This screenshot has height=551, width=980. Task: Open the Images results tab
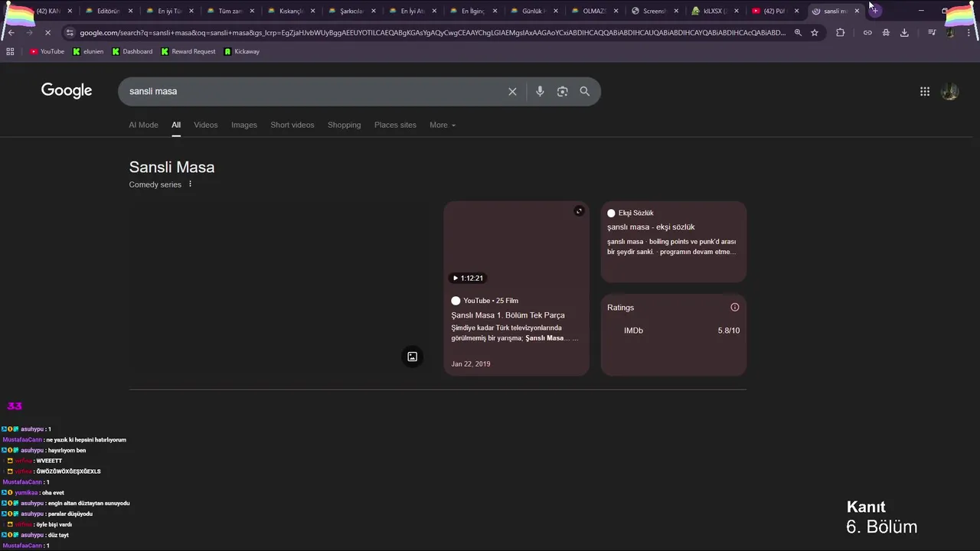tap(244, 125)
